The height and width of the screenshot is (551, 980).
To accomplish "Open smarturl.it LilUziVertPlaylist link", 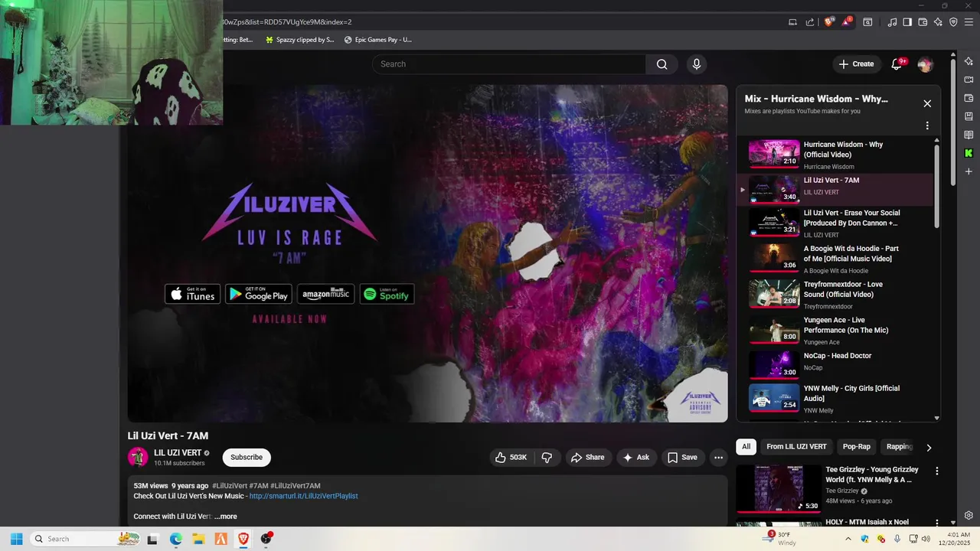I will 303,496.
